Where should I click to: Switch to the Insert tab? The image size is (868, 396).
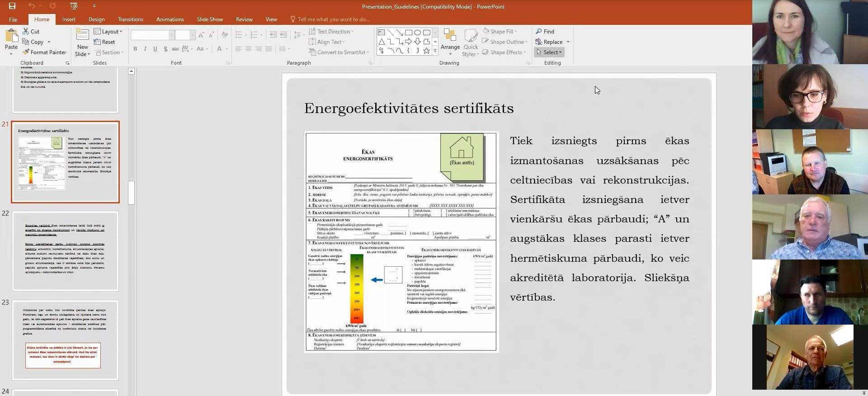pos(69,19)
